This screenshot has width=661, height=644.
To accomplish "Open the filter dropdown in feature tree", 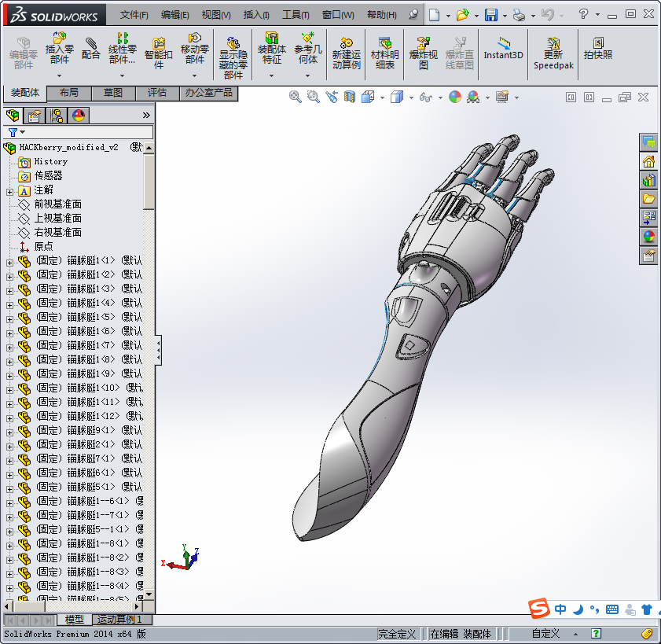I will [23, 132].
